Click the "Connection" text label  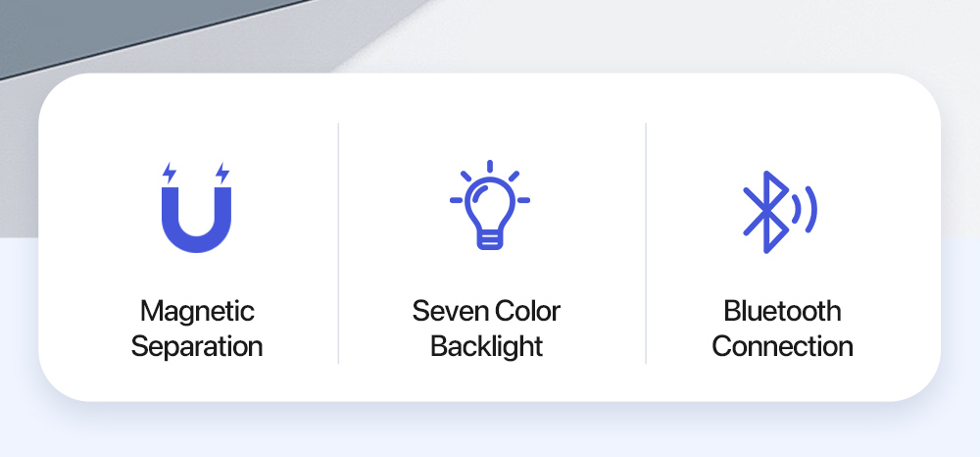pos(782,346)
